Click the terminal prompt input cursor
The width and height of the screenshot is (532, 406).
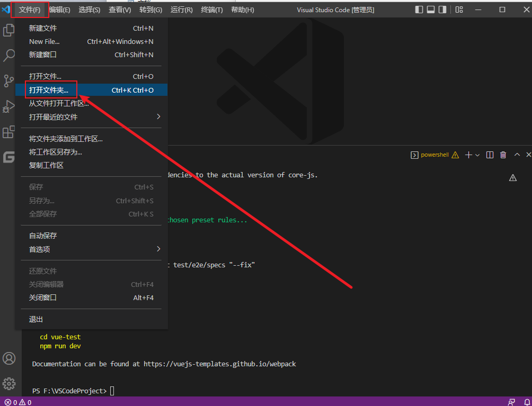(x=112, y=391)
